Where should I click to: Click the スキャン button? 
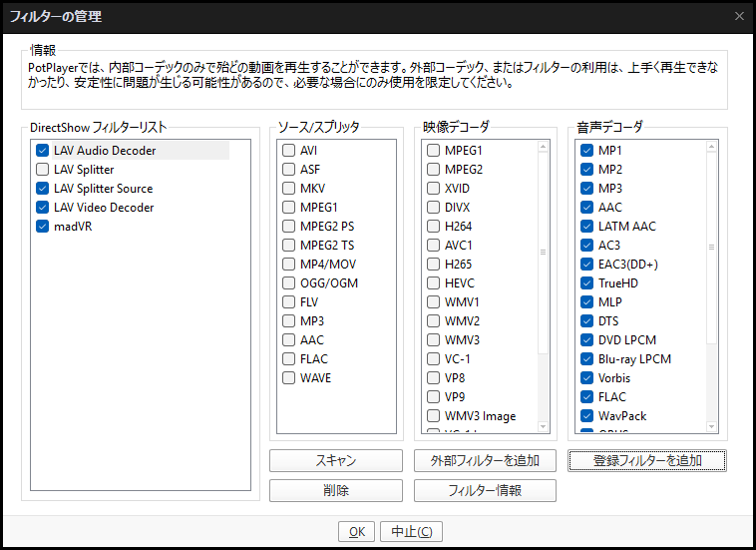click(x=336, y=460)
